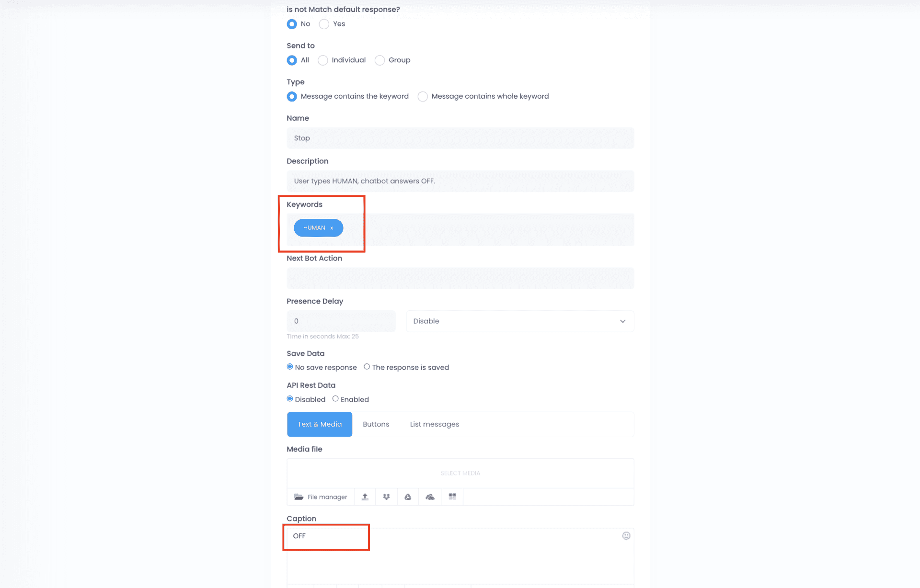Choose the Google Drive import icon
The width and height of the screenshot is (920, 588).
[x=408, y=497]
